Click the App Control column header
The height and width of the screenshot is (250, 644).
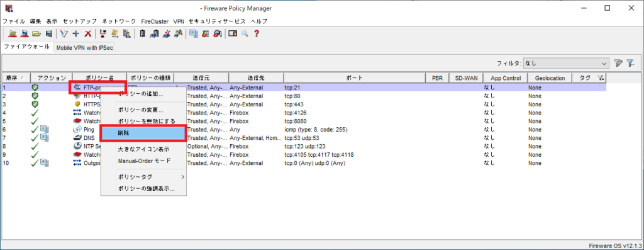506,78
